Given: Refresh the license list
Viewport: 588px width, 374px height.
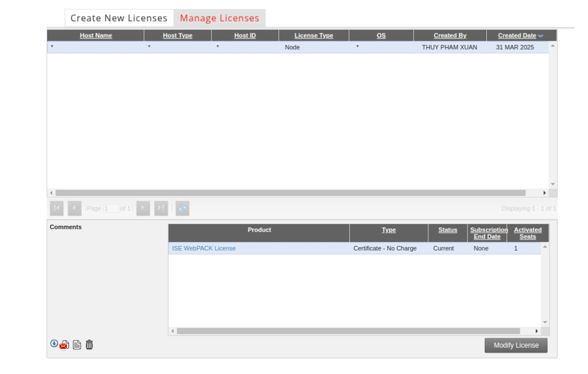Looking at the screenshot, I should pos(182,209).
